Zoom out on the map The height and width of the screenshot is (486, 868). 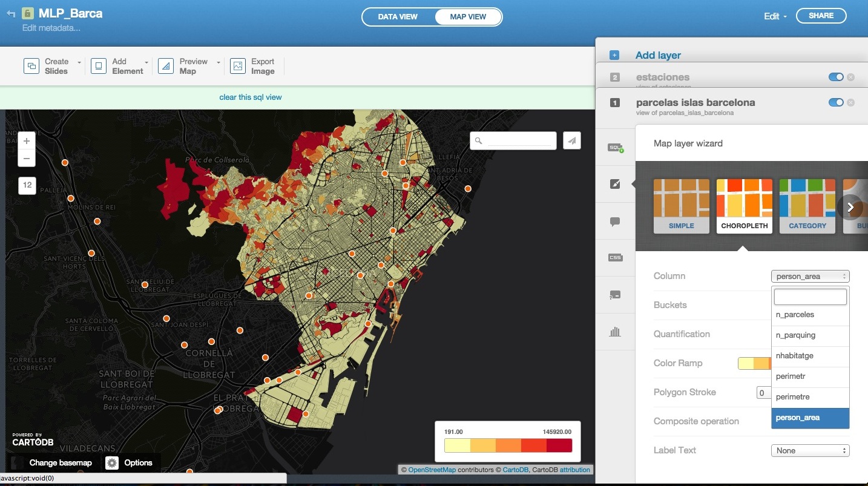[27, 159]
